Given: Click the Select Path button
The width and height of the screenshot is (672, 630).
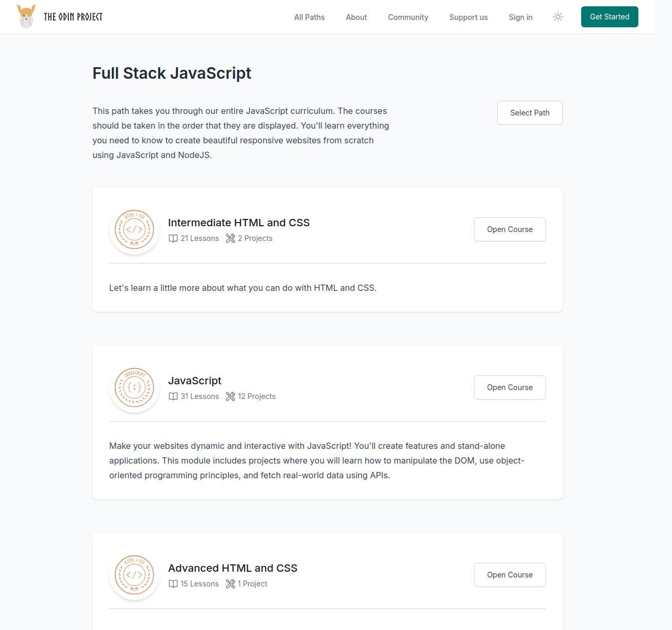Looking at the screenshot, I should (530, 113).
